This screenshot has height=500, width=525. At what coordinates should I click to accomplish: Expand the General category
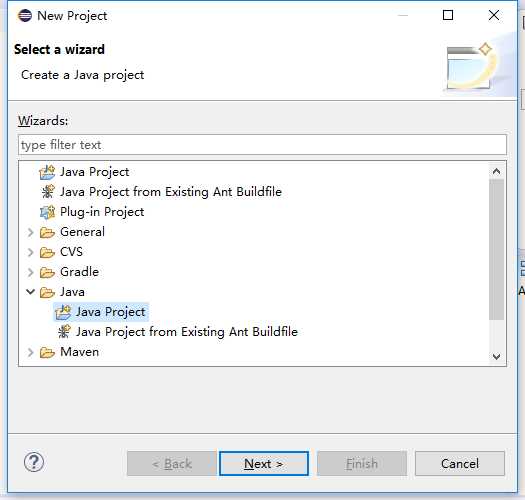point(30,232)
